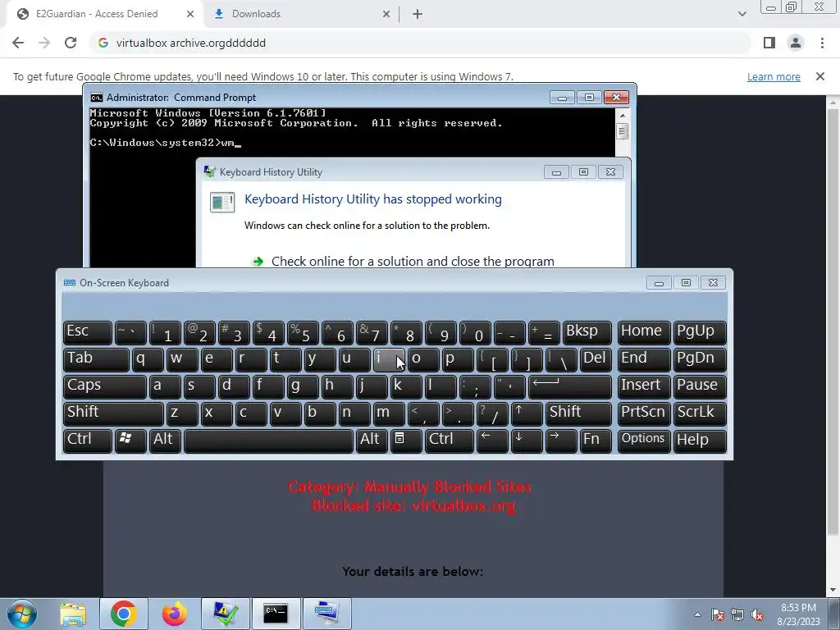Toggle the right Alt key

click(x=371, y=441)
